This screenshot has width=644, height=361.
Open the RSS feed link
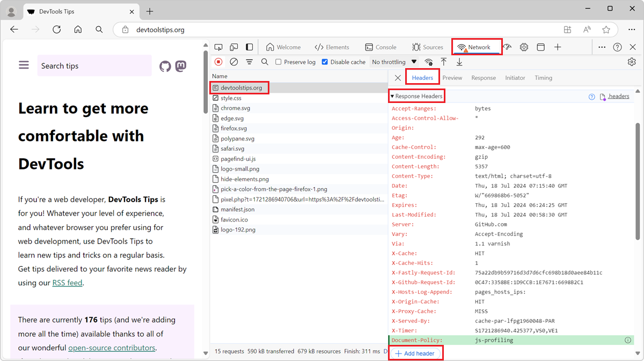(x=67, y=283)
